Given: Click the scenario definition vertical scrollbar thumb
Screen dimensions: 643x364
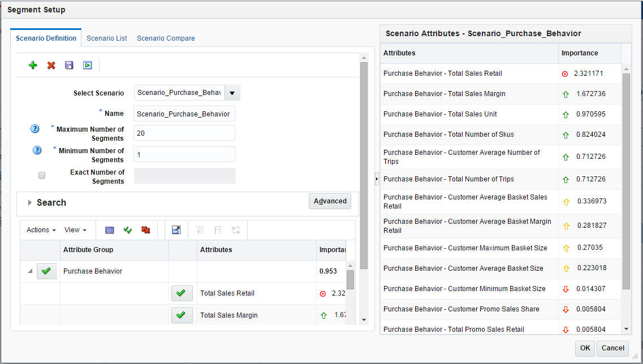Looking at the screenshot, I should coord(364,166).
